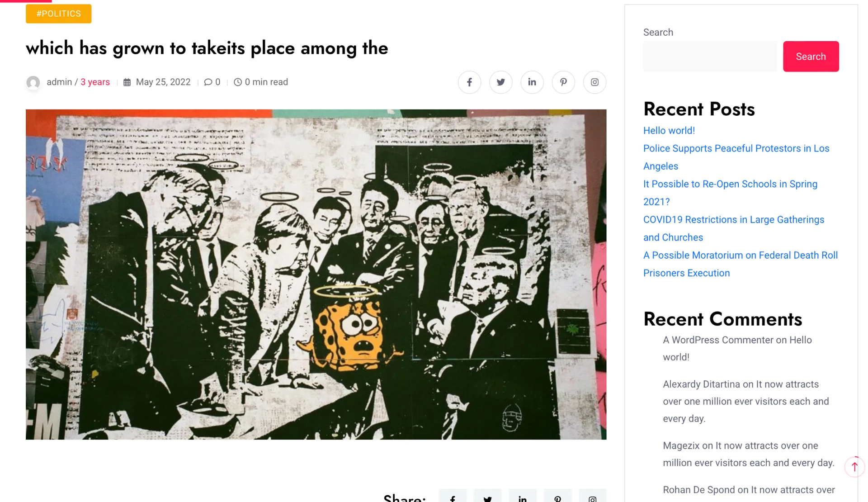Open Police Supports Peaceful Protestors post link
Viewport: 868px width, 502px height.
click(736, 149)
